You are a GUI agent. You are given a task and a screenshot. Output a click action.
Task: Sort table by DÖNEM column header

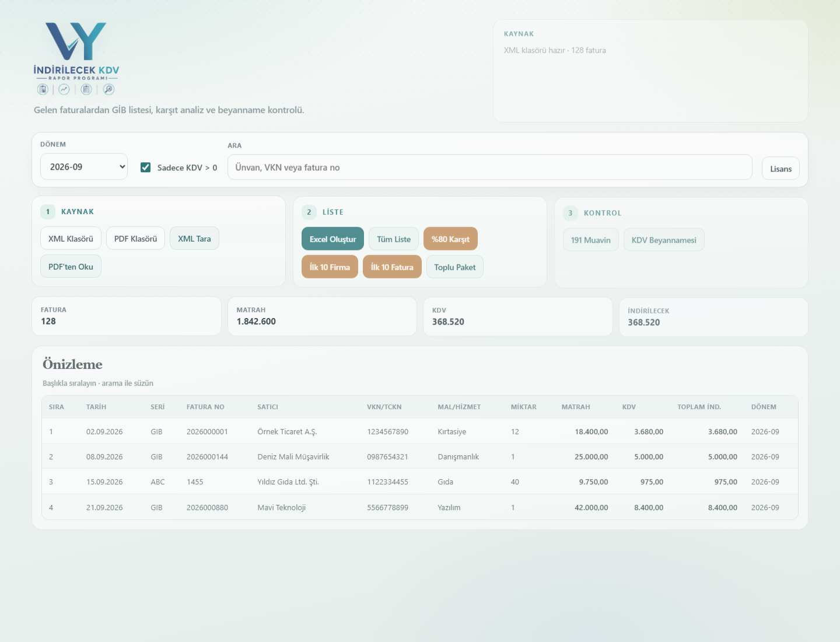pyautogui.click(x=764, y=407)
